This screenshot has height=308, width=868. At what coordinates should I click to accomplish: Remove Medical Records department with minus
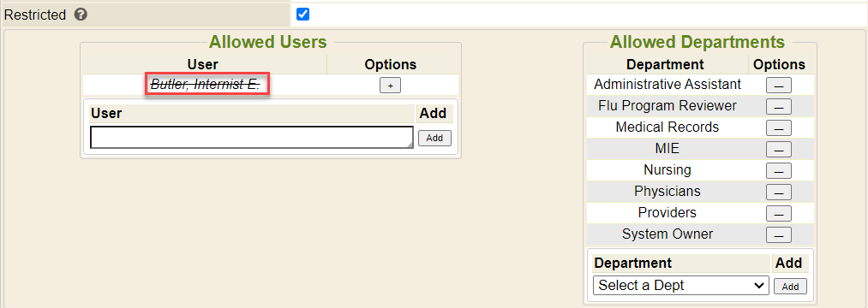pyautogui.click(x=778, y=128)
